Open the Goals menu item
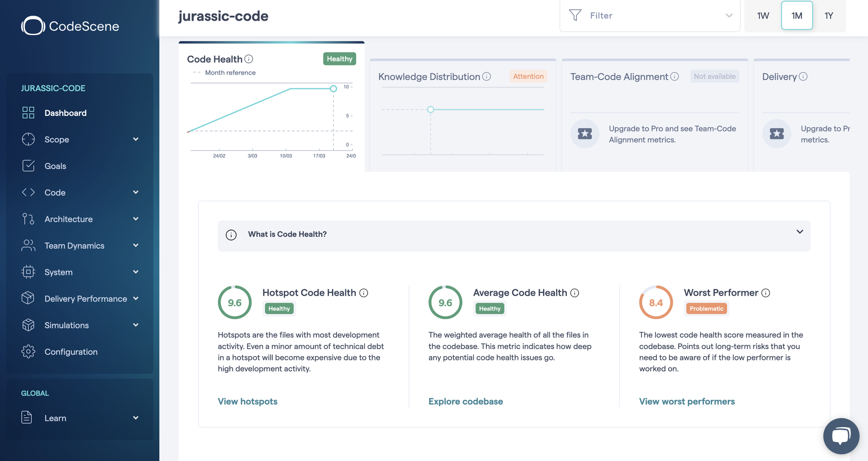Screen dimensions: 868x461 tap(79, 166)
